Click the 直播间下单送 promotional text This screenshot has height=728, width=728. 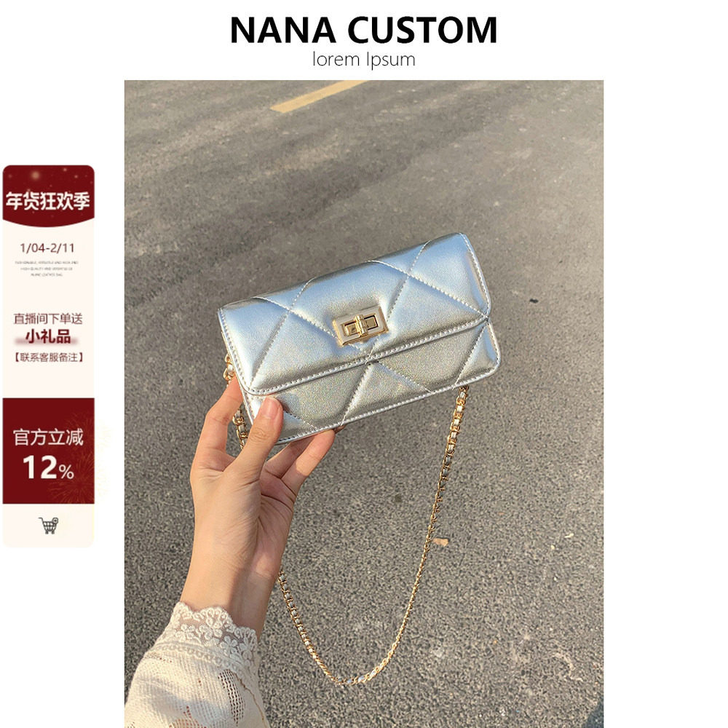tap(48, 319)
